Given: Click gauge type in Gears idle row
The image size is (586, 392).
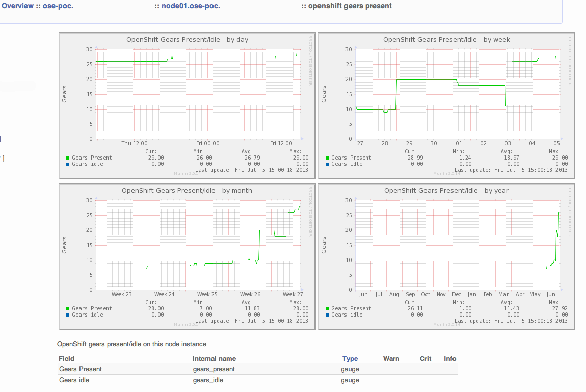Looking at the screenshot, I should (350, 380).
